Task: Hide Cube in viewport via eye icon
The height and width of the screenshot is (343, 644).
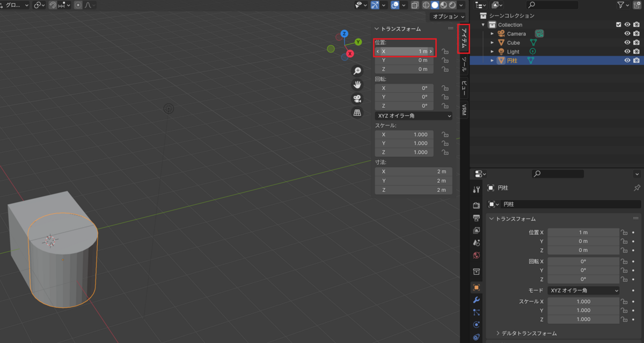Action: tap(627, 43)
